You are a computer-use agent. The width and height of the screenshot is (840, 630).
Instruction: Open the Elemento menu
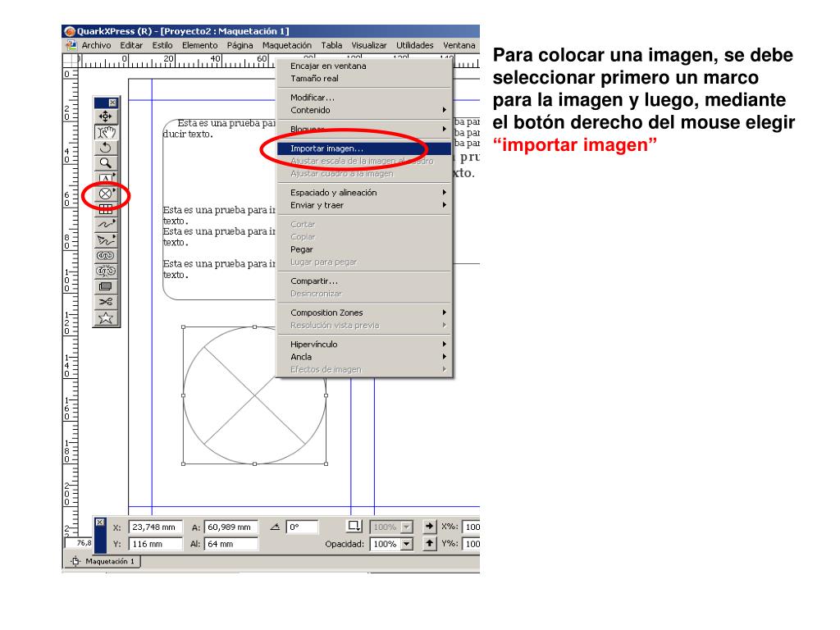click(200, 46)
